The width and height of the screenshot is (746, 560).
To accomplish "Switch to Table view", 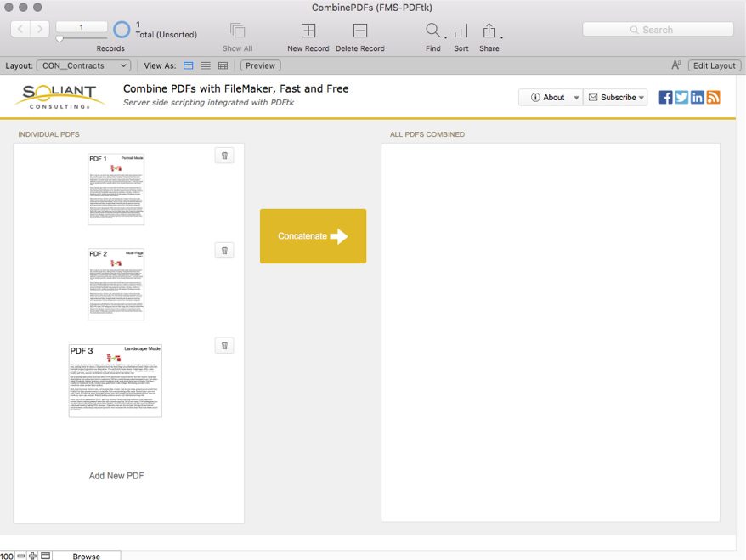I will pos(223,65).
